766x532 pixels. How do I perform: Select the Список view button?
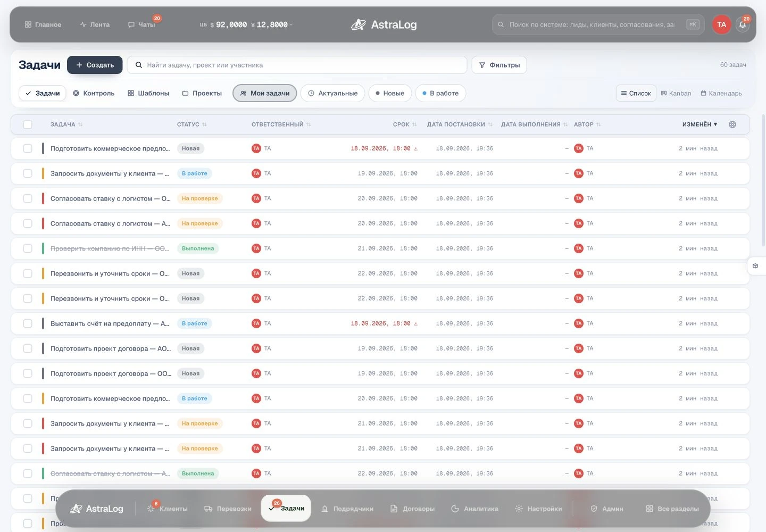coord(636,93)
